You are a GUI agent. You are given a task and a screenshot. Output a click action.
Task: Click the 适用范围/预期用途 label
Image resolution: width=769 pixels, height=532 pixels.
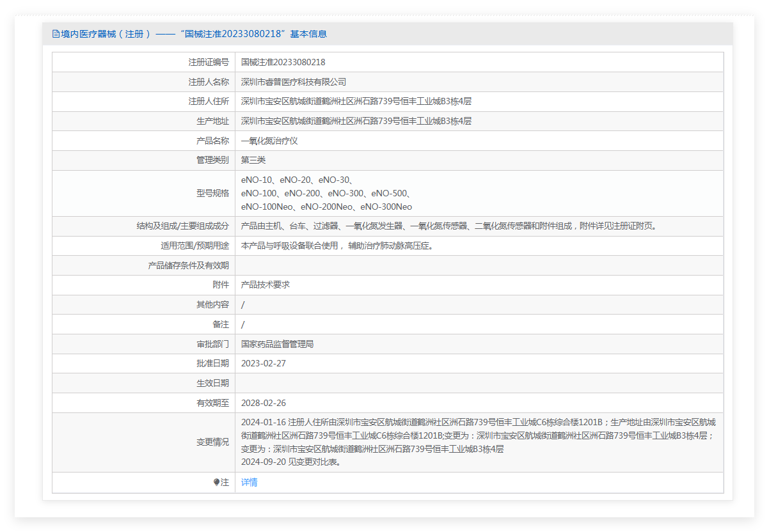(x=194, y=246)
